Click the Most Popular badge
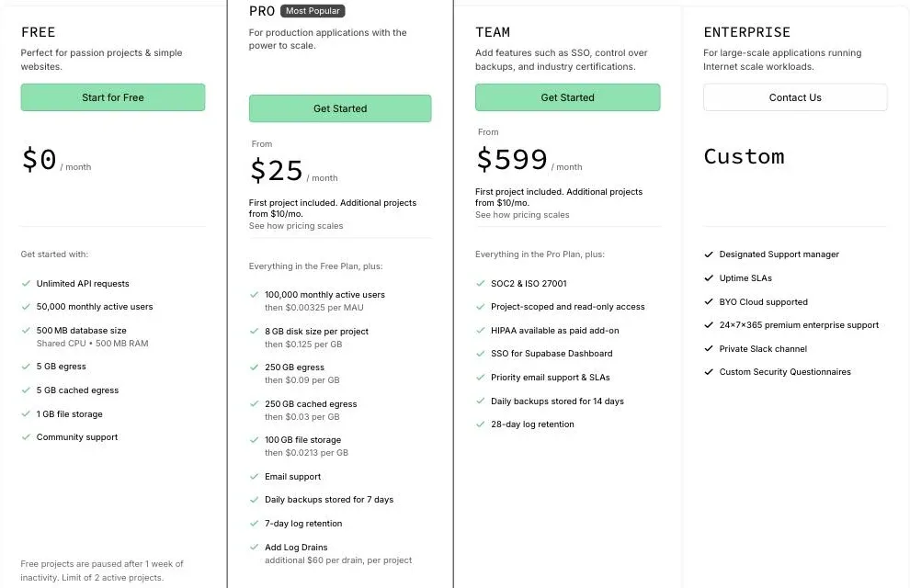The width and height of the screenshot is (910, 588). click(x=313, y=11)
